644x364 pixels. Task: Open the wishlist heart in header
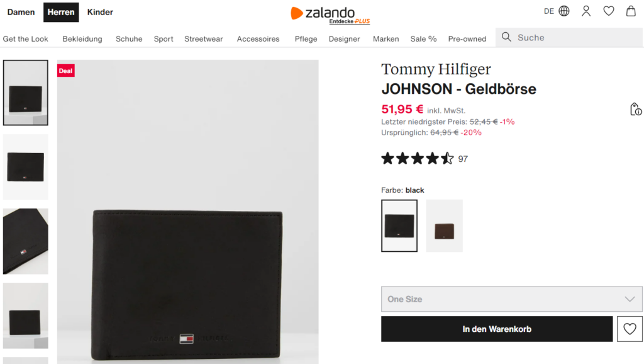tap(608, 11)
